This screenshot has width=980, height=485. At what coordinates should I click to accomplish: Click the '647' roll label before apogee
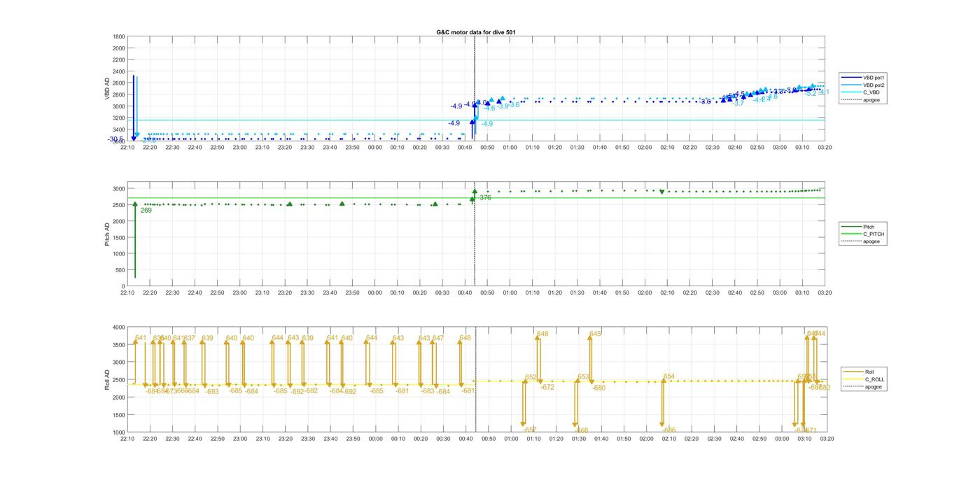[438, 338]
